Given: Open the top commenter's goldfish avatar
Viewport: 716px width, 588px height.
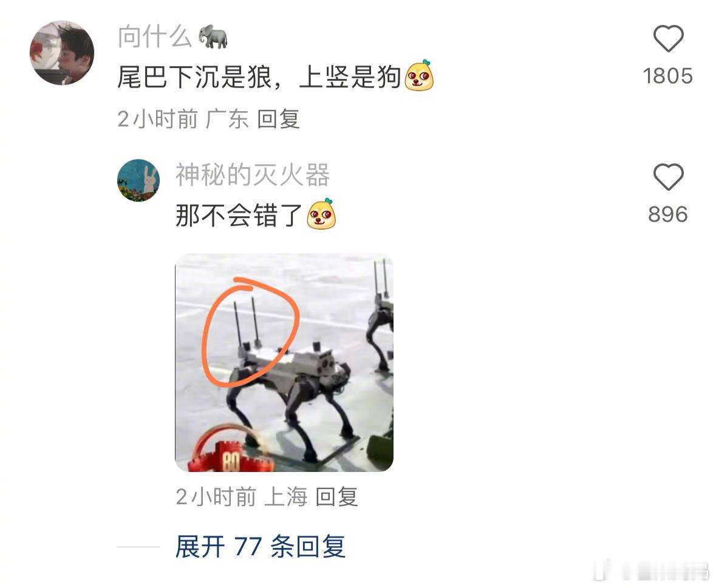Looking at the screenshot, I should pos(62,53).
